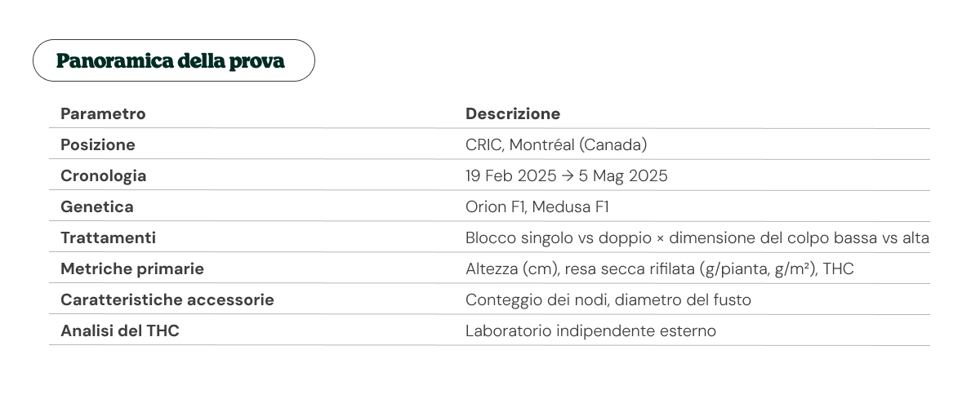This screenshot has width=980, height=408.
Task: Click the "Conteggio dei nodi, diametro del fusto" cell
Action: pyautogui.click(x=608, y=299)
